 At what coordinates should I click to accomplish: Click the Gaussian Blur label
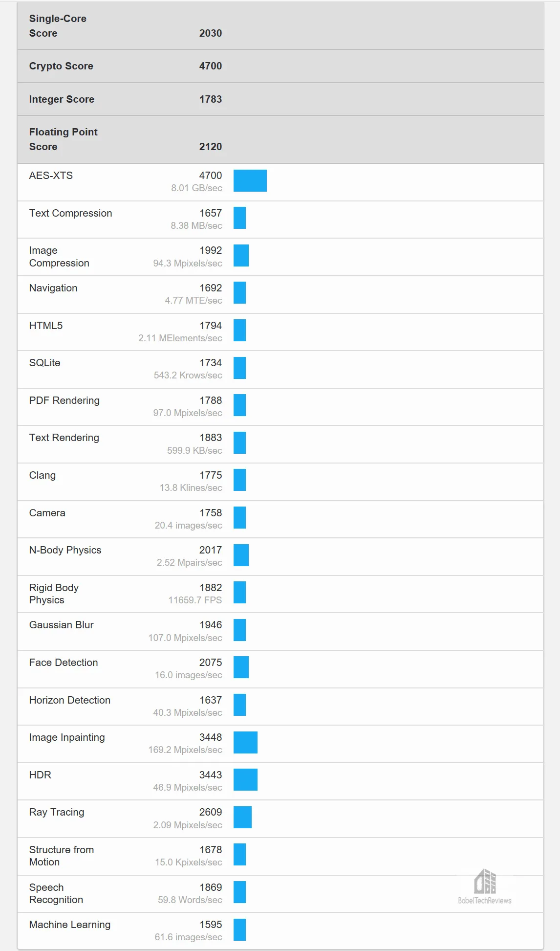point(61,625)
